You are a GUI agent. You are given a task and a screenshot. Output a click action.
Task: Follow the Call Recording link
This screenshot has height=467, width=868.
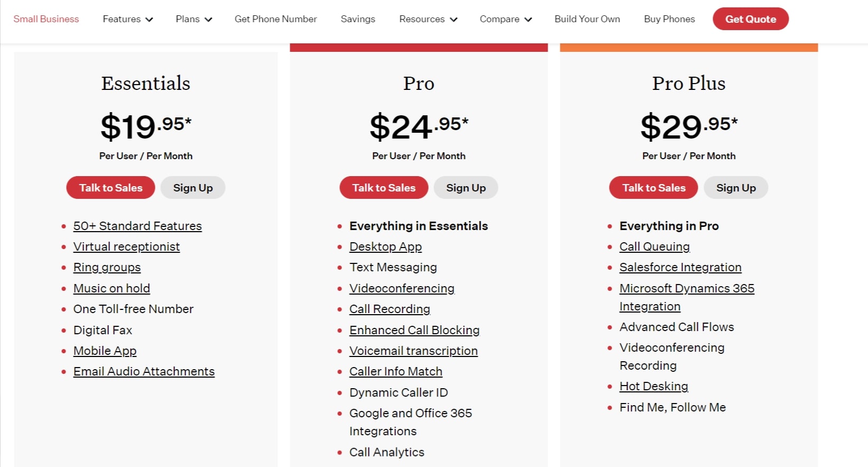coord(390,309)
